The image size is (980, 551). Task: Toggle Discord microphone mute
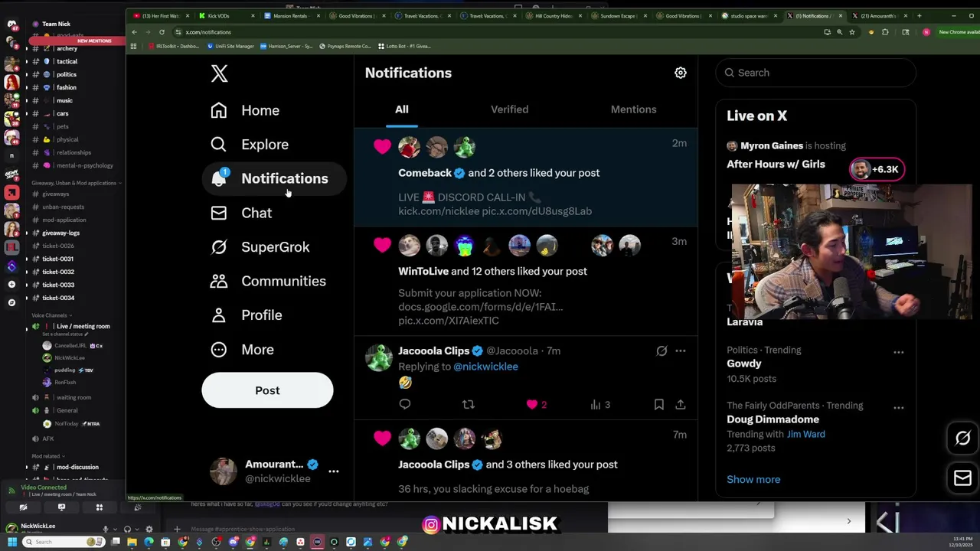point(106,529)
